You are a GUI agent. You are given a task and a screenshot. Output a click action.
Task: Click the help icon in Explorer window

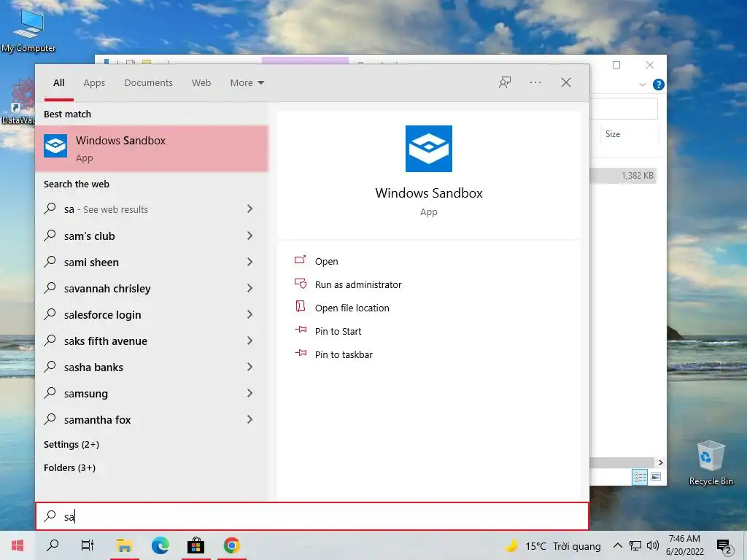pyautogui.click(x=659, y=85)
